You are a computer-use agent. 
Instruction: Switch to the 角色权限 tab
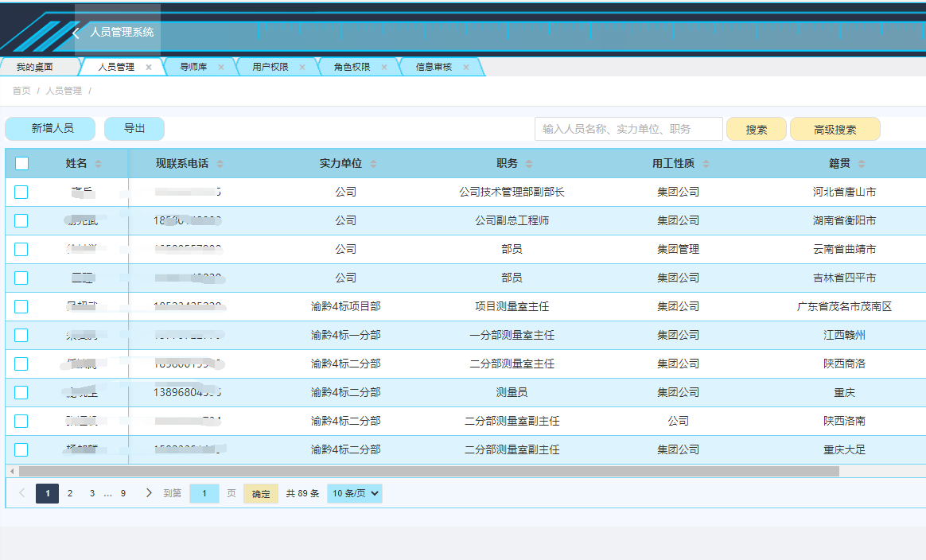(352, 68)
